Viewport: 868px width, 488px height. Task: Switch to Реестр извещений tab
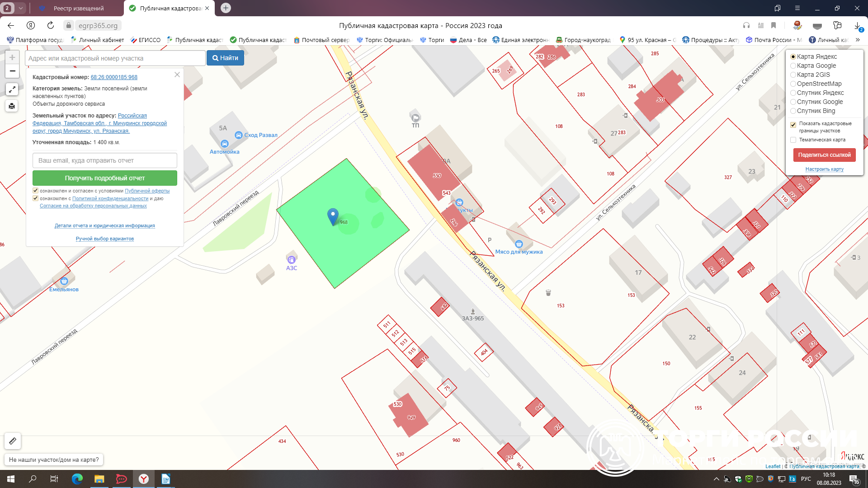(x=78, y=8)
